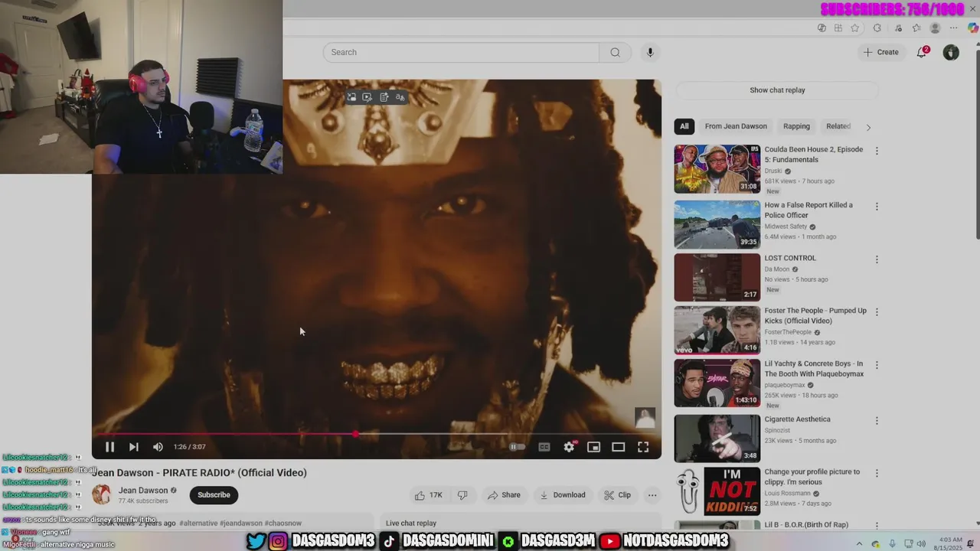
Task: Click first icon of video overlay toolbar
Action: click(351, 97)
